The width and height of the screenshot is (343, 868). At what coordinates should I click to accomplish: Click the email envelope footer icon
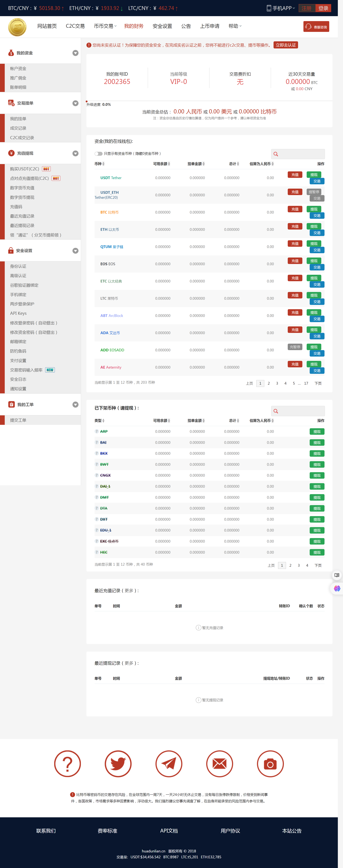[219, 764]
